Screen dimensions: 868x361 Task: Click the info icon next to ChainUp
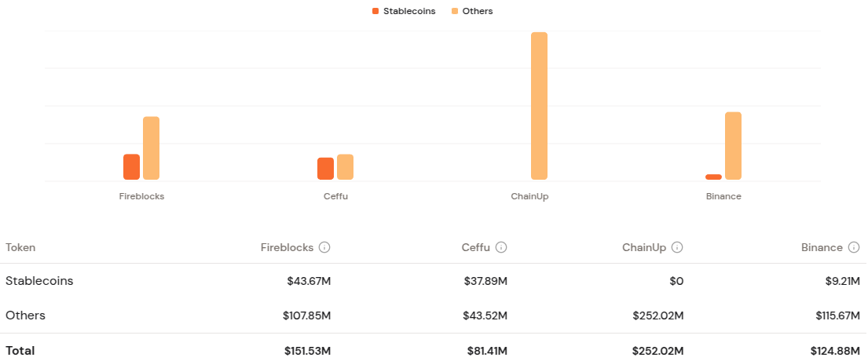pos(677,247)
